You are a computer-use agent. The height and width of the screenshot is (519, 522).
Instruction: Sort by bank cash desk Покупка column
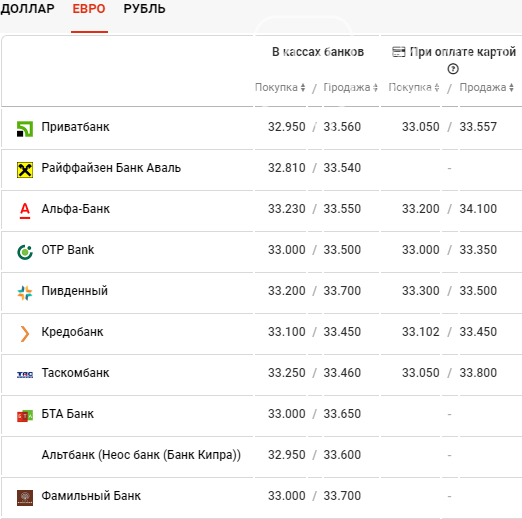tap(280, 87)
